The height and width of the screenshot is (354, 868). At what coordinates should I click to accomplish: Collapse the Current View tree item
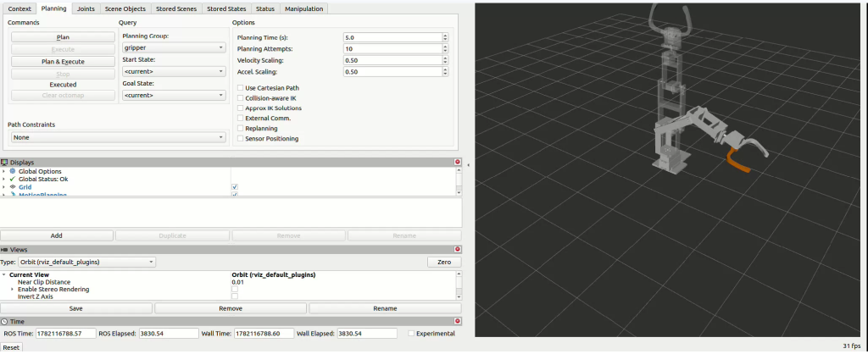click(x=4, y=275)
